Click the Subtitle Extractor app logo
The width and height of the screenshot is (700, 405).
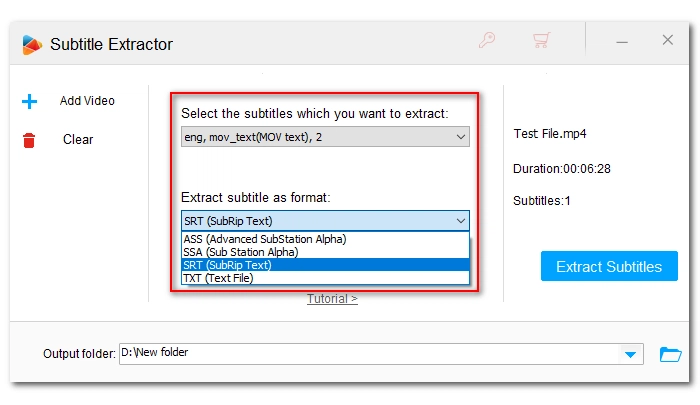(32, 45)
